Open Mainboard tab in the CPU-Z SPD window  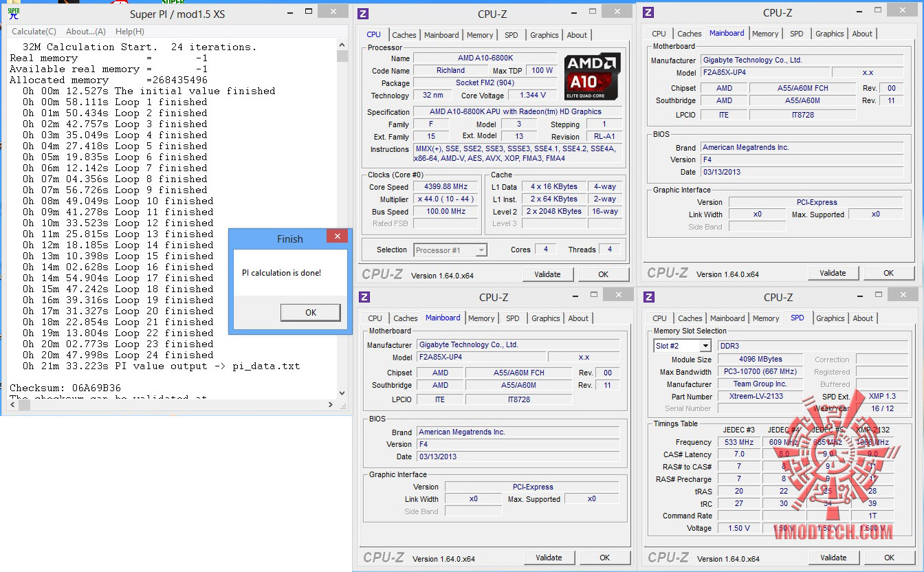(x=727, y=318)
